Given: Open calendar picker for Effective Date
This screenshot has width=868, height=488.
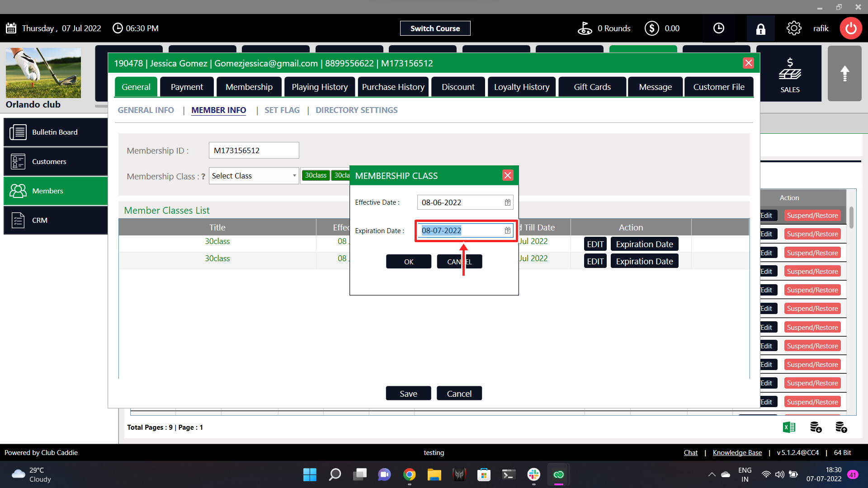Looking at the screenshot, I should [508, 202].
